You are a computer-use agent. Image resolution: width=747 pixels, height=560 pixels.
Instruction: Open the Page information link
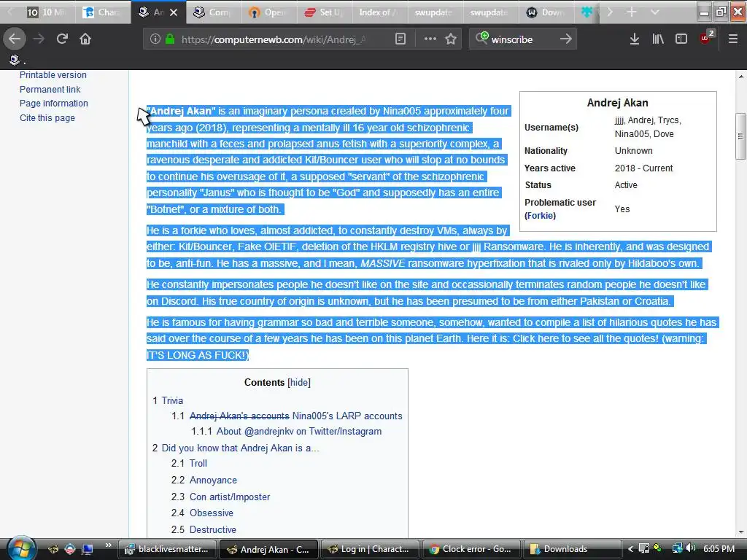54,104
